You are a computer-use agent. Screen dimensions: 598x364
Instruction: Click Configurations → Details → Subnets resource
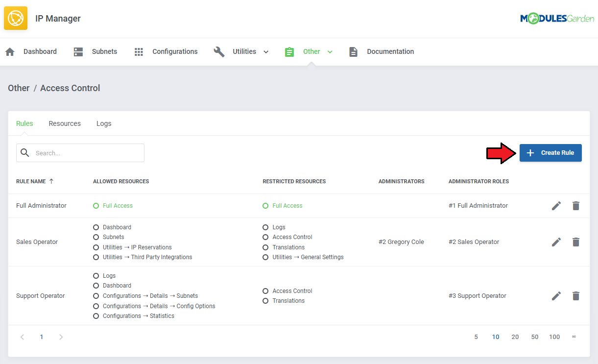point(150,296)
